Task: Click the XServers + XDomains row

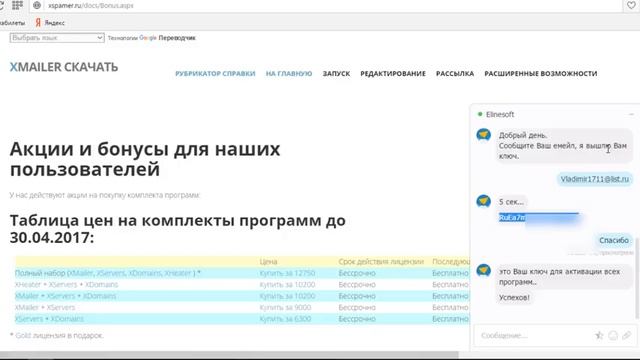Action: 49,319
